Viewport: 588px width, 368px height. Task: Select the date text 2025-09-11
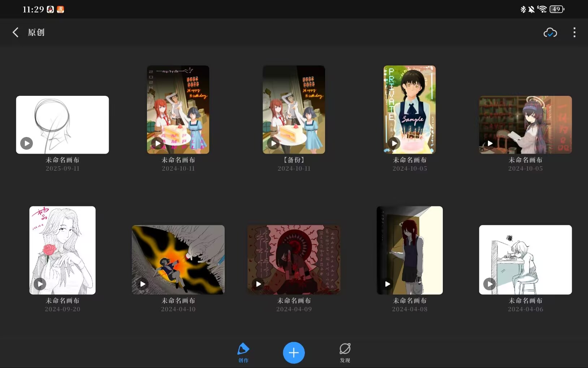pos(62,168)
